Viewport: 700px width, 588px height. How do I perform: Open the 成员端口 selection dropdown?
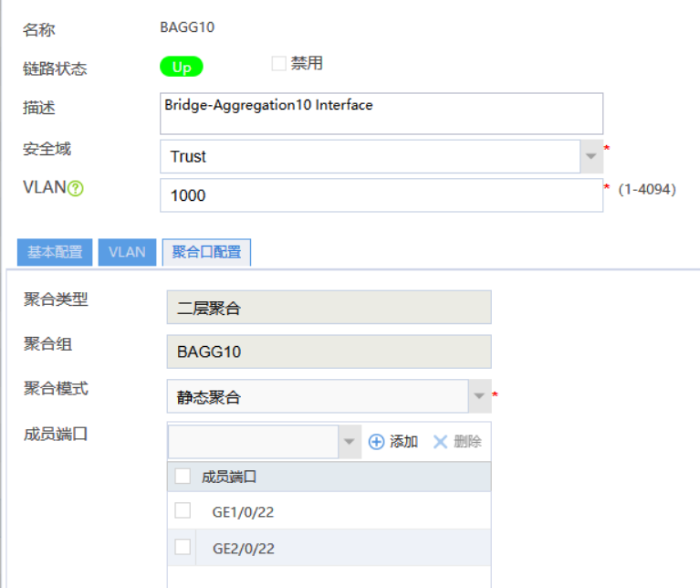pos(349,442)
